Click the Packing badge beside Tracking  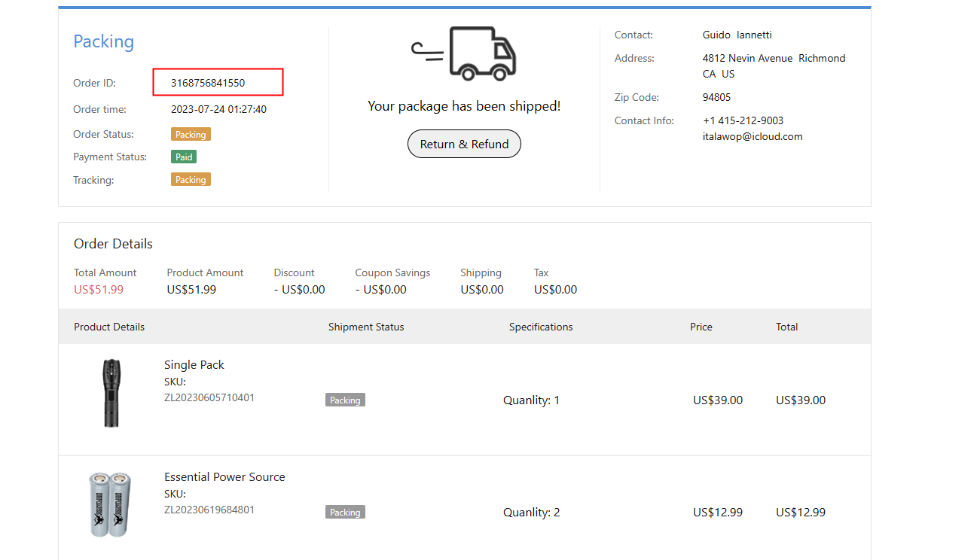[191, 180]
